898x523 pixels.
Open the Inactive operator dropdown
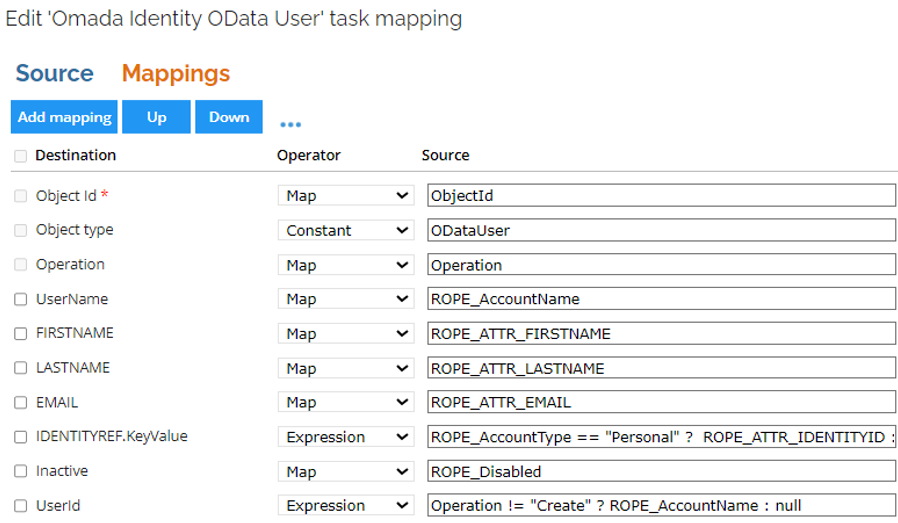[x=346, y=471]
